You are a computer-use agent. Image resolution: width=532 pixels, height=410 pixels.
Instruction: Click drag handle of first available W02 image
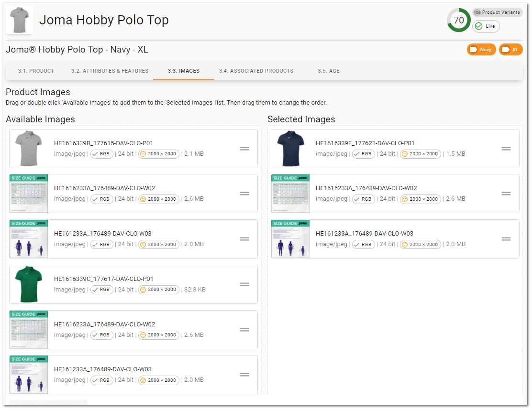(x=244, y=194)
